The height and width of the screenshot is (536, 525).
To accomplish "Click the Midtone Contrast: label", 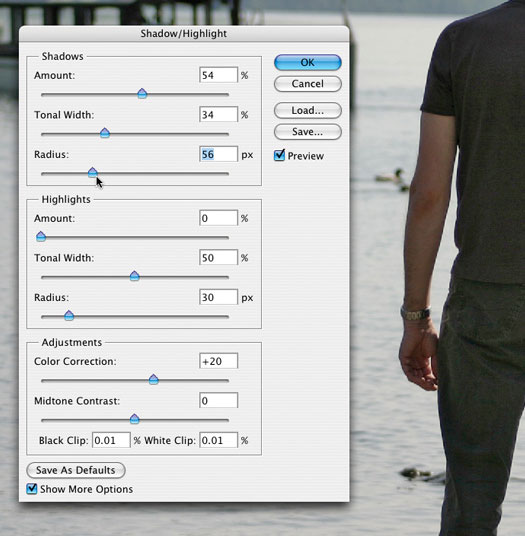I will 77,401.
